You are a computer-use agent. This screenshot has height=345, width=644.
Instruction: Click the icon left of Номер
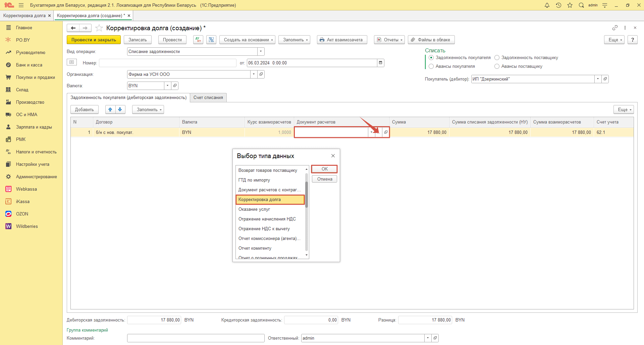click(x=72, y=62)
